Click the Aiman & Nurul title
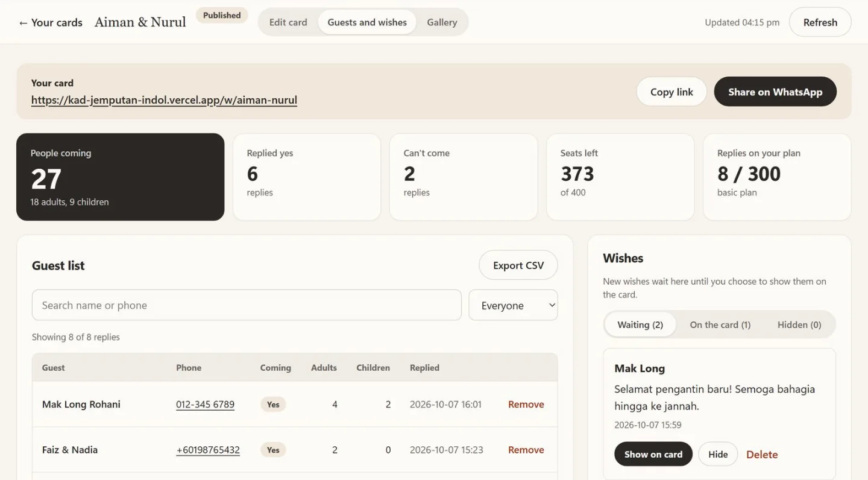The image size is (868, 480). point(140,22)
